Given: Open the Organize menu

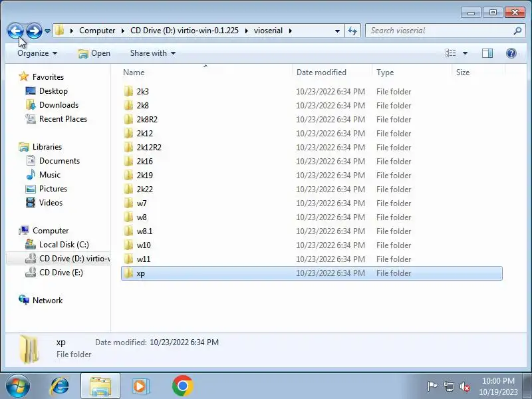Looking at the screenshot, I should point(37,53).
